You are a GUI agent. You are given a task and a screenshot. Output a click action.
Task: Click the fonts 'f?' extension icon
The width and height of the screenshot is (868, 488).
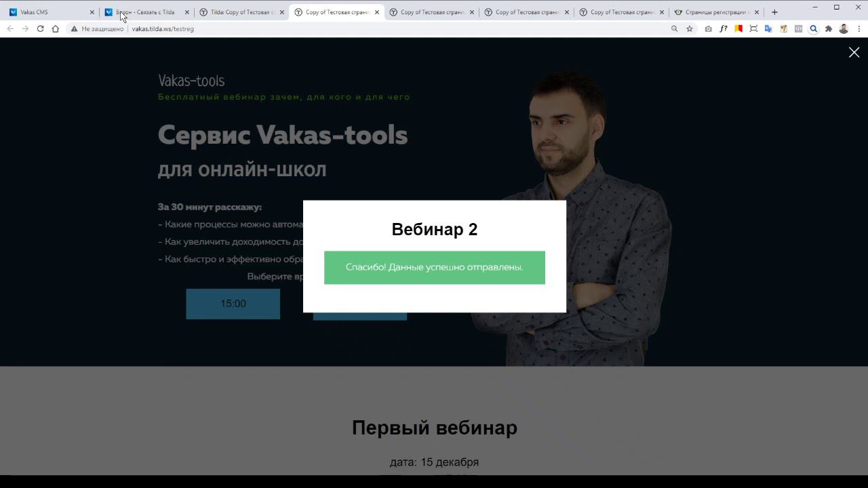(724, 29)
